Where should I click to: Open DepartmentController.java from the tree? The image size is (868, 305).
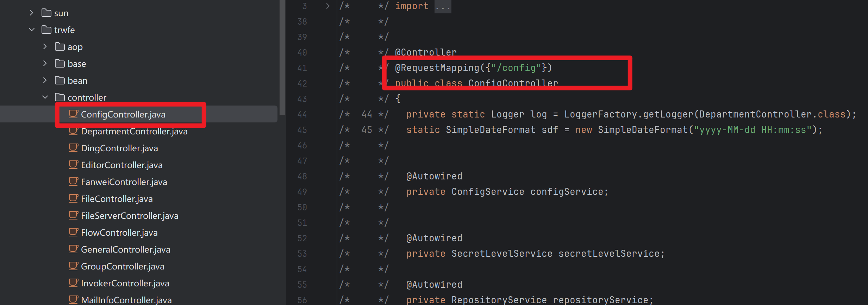pos(134,131)
